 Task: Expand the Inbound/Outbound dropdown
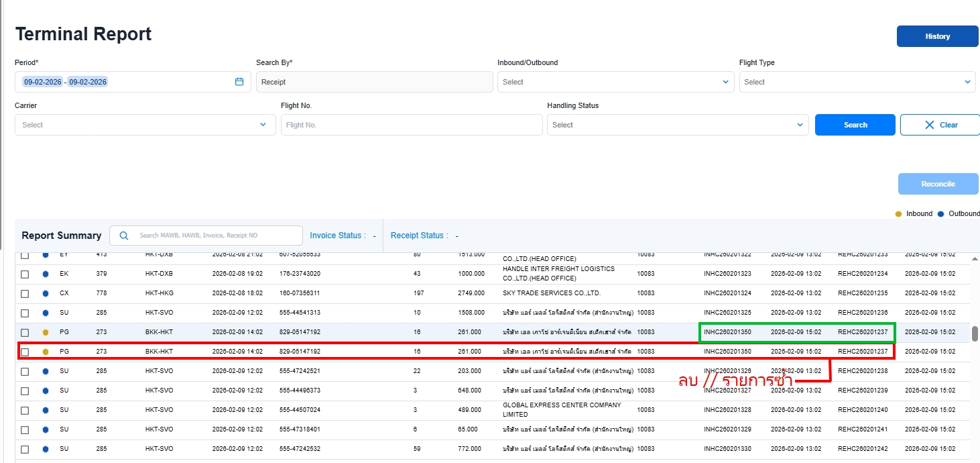pyautogui.click(x=725, y=82)
